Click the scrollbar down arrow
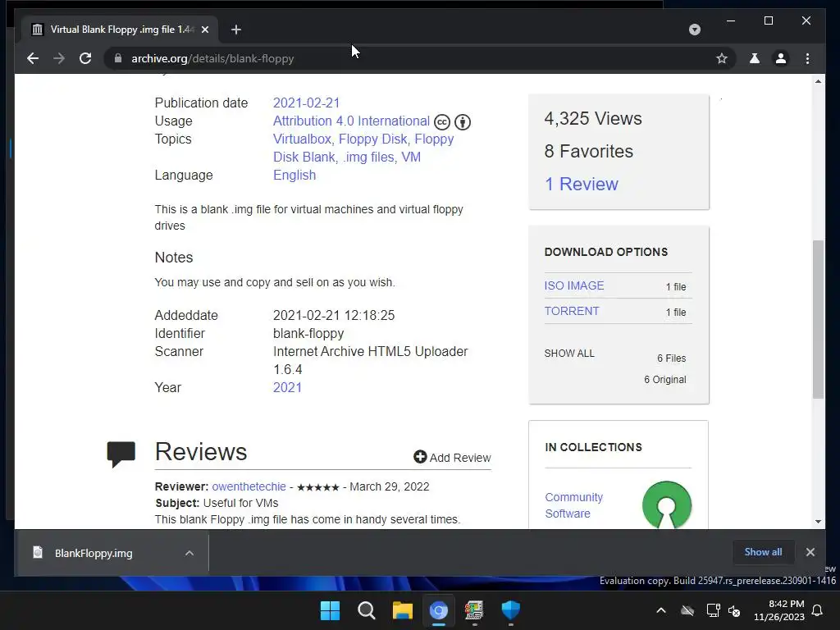 point(818,521)
